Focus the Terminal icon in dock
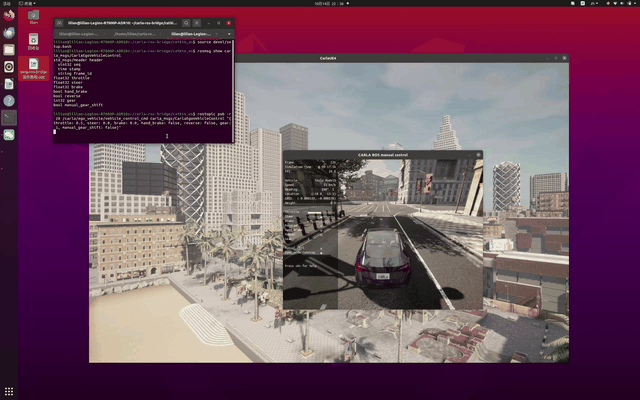 pyautogui.click(x=9, y=118)
